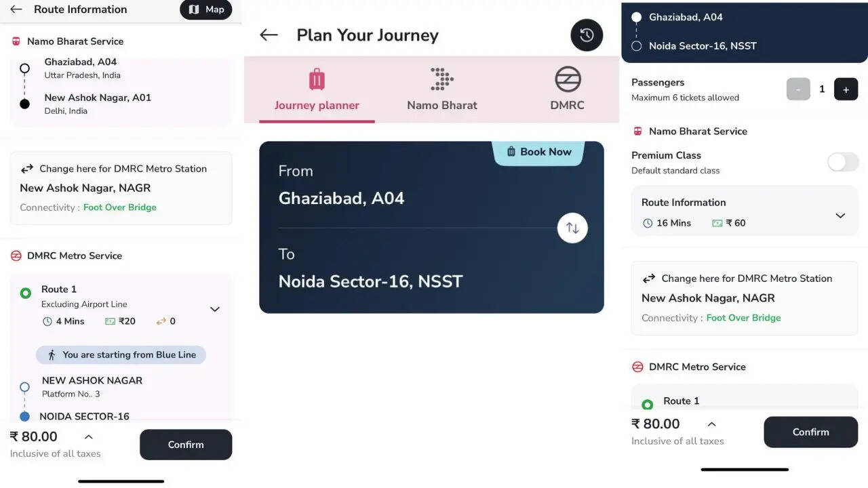Viewport: 868px width, 488px height.
Task: Tap the DMRC logo icon
Action: 568,79
